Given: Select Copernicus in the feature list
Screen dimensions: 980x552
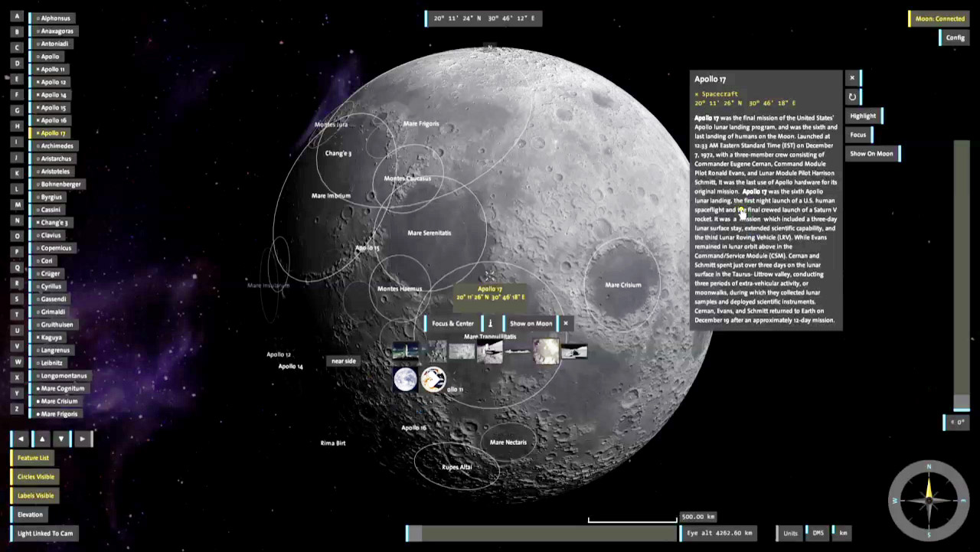Looking at the screenshot, I should (x=55, y=248).
